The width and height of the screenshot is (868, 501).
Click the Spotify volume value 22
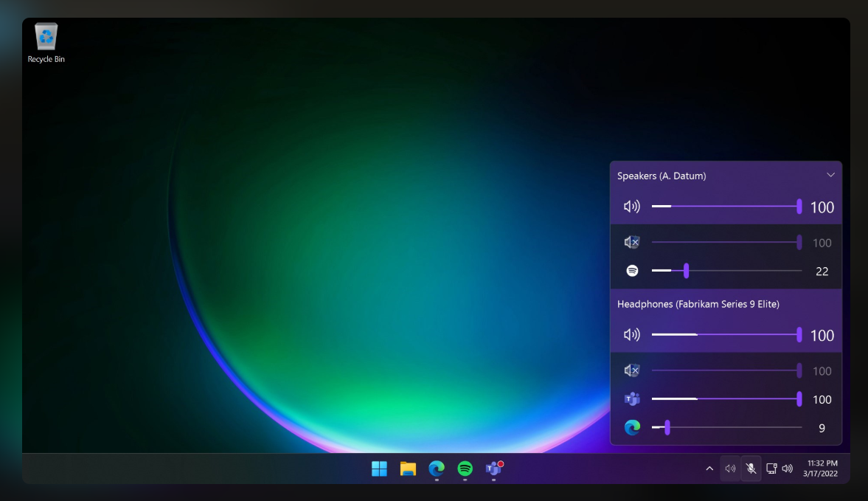click(822, 272)
